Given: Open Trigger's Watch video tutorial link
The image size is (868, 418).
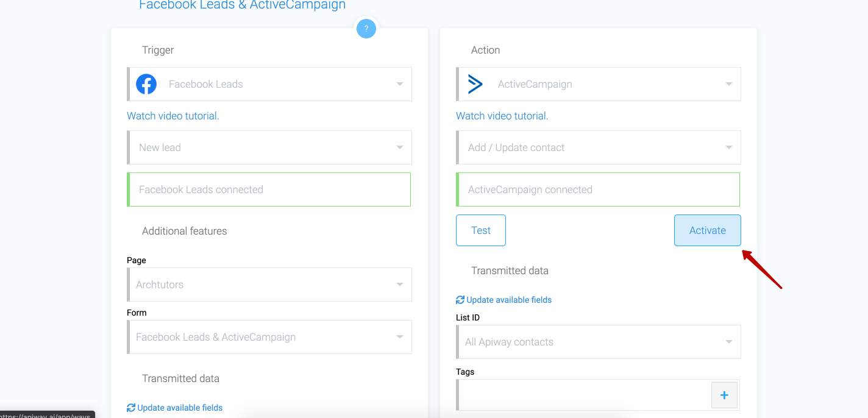Looking at the screenshot, I should click(x=173, y=116).
